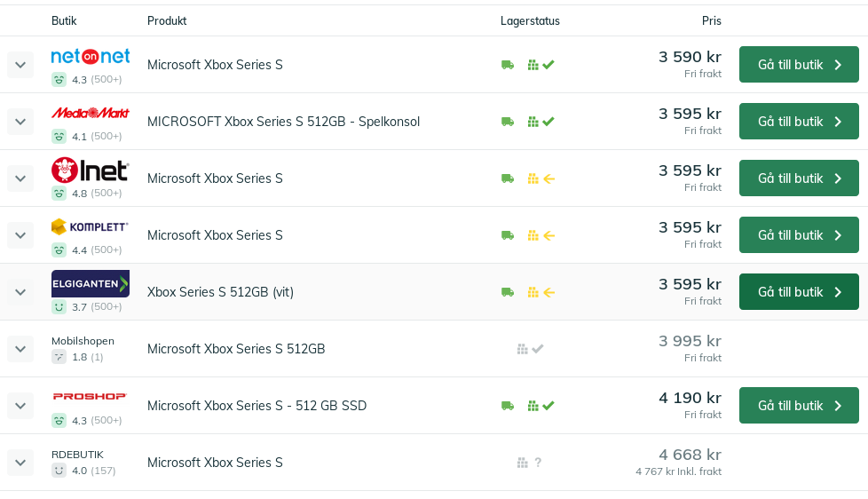The height and width of the screenshot is (499, 868).
Task: Click MICROSOFT Xbox Series S 512GB - Spelkonsol
Action: (x=283, y=122)
